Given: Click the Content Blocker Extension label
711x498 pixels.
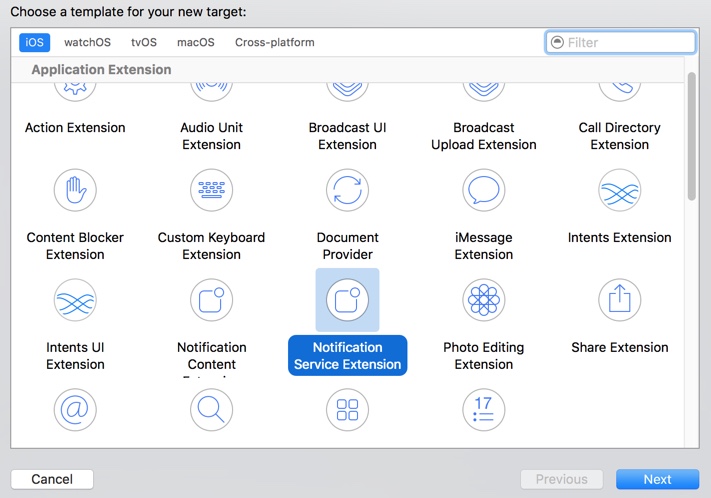Looking at the screenshot, I should click(x=75, y=246).
